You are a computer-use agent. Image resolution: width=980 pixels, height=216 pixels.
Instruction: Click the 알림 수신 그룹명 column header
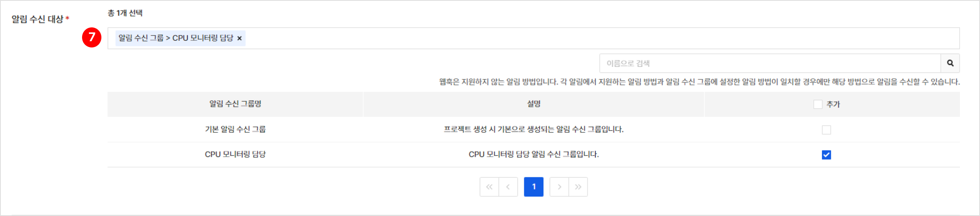tap(235, 104)
